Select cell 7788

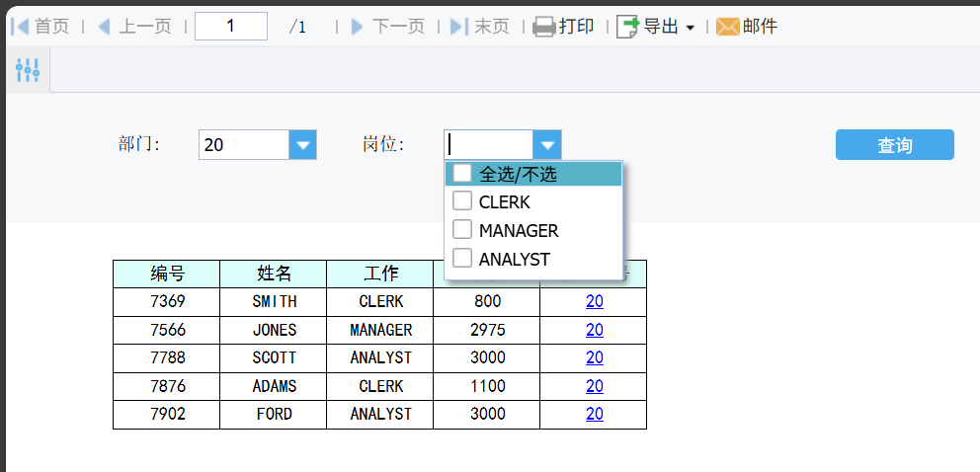coord(167,358)
